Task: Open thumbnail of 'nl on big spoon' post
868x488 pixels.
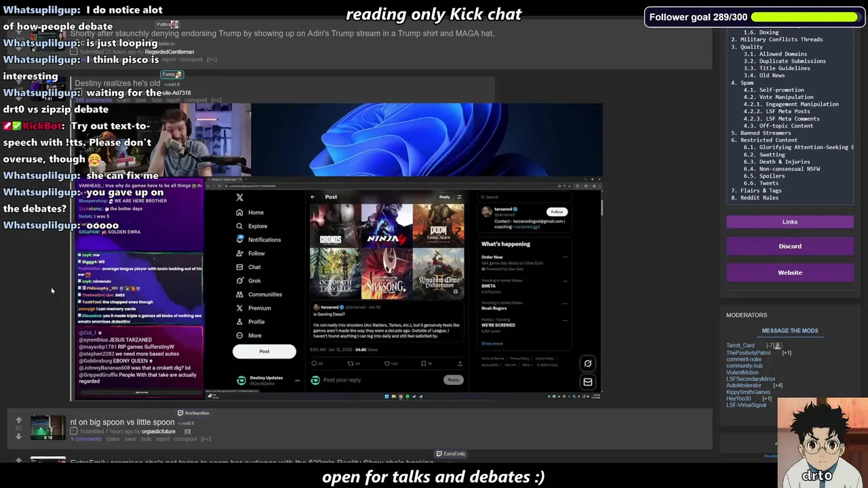Action: [x=47, y=428]
